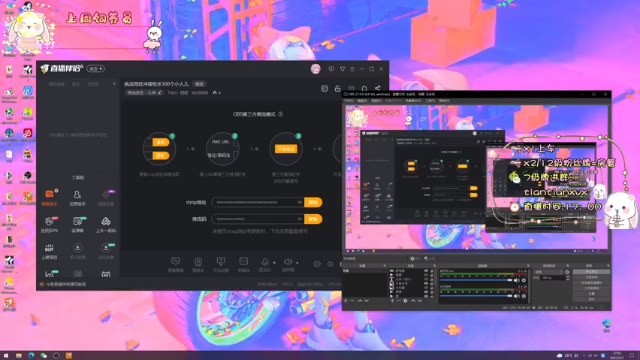Expand the arrow next to speaker icon
Viewport: 640px width, 360px height.
tap(297, 262)
